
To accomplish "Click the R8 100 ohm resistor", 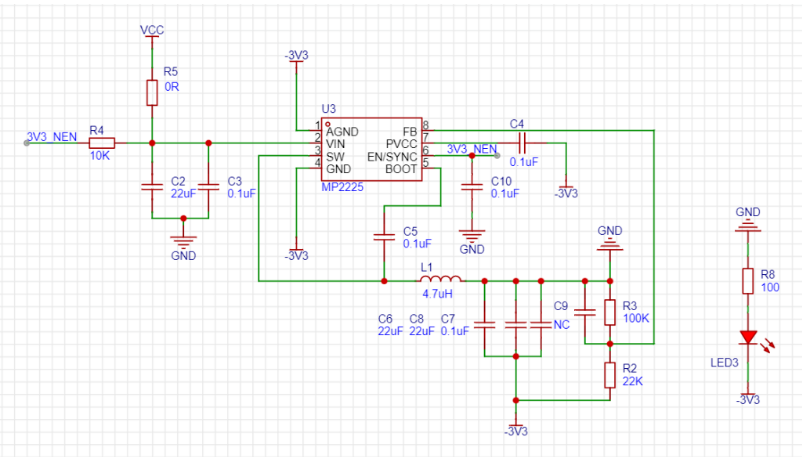I will point(747,280).
